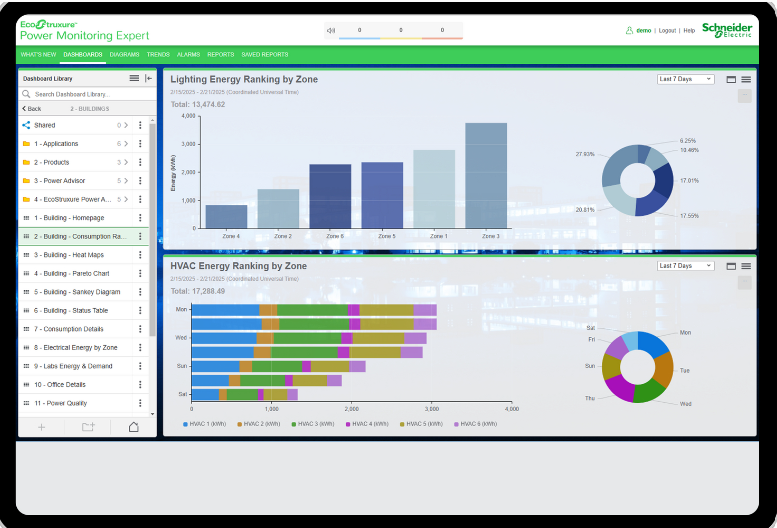
Task: Expand the 1 - Applications folder chevron
Action: (126, 144)
